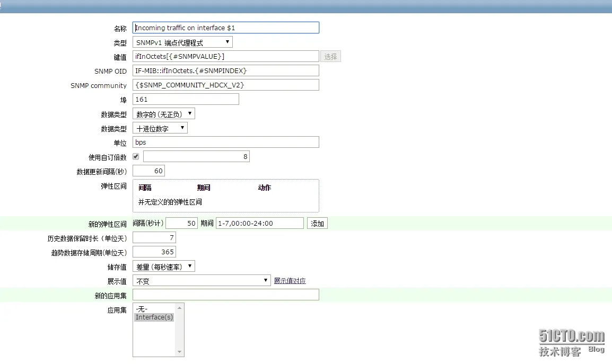Click the 单位 field showing bps
612x364 pixels.
[225, 142]
